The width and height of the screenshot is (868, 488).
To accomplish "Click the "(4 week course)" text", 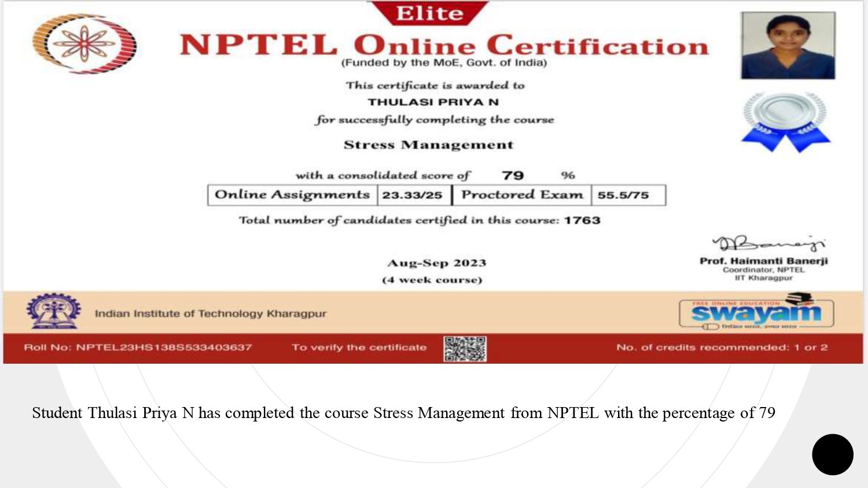I will pos(432,280).
